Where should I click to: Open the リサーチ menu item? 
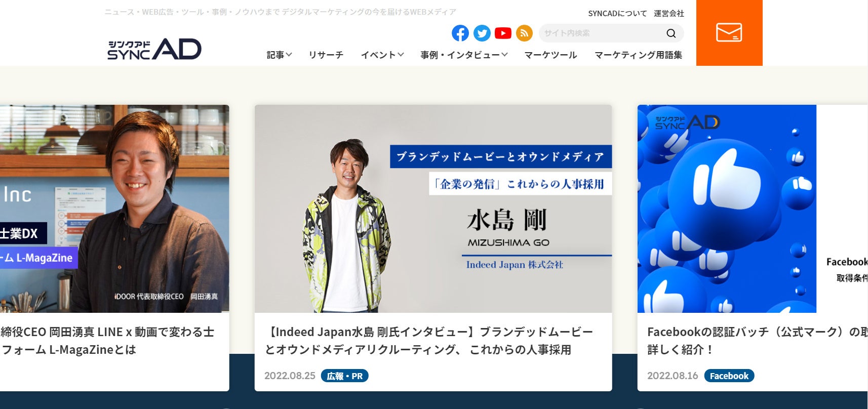point(326,55)
